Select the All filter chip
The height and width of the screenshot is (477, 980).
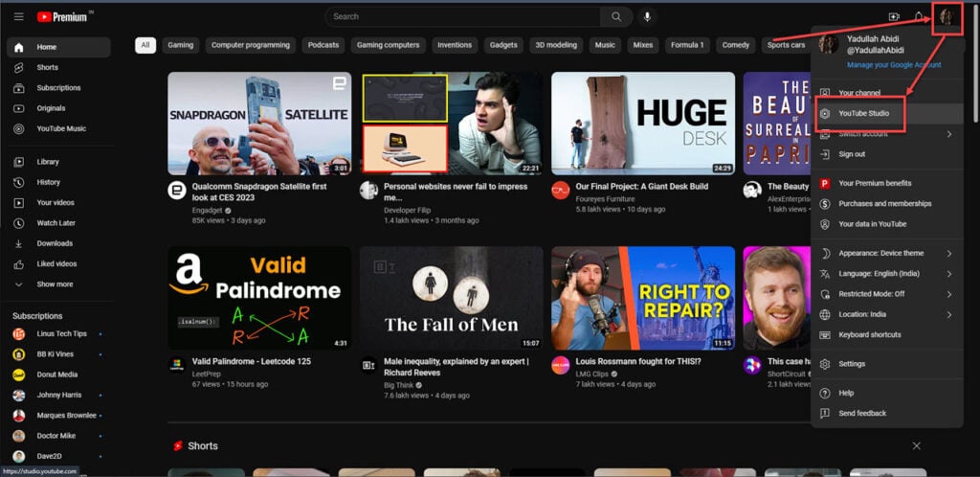click(145, 45)
